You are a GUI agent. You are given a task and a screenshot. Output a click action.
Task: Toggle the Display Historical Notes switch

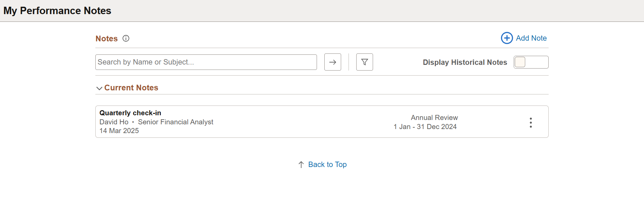click(531, 62)
